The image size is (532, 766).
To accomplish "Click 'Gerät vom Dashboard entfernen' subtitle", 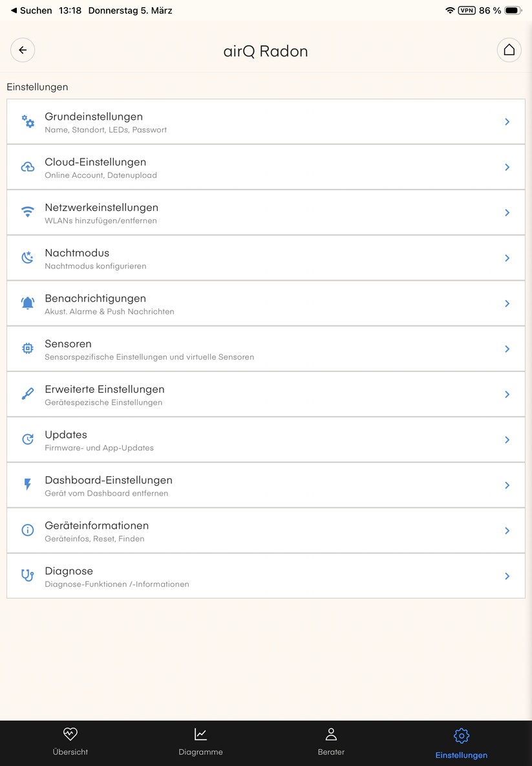I will pyautogui.click(x=107, y=494).
